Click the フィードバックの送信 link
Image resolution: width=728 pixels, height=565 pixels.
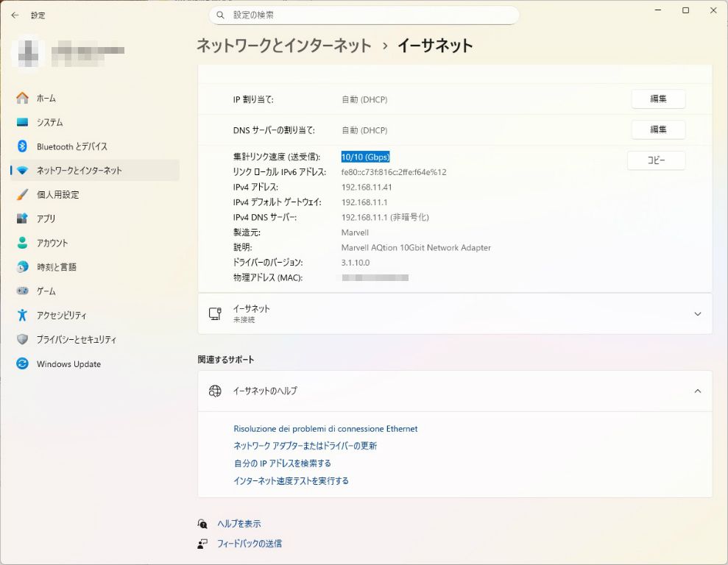250,543
